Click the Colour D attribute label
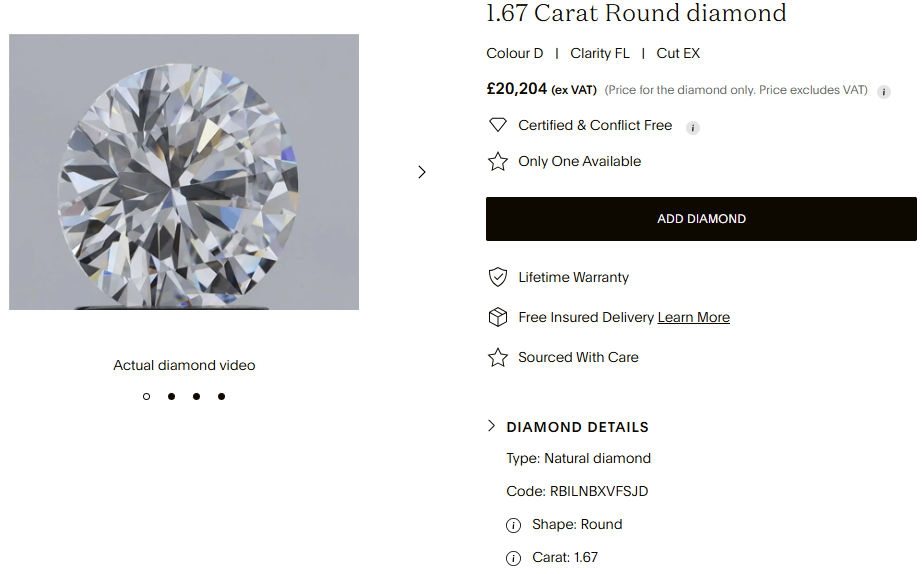The height and width of the screenshot is (574, 922). tap(514, 53)
